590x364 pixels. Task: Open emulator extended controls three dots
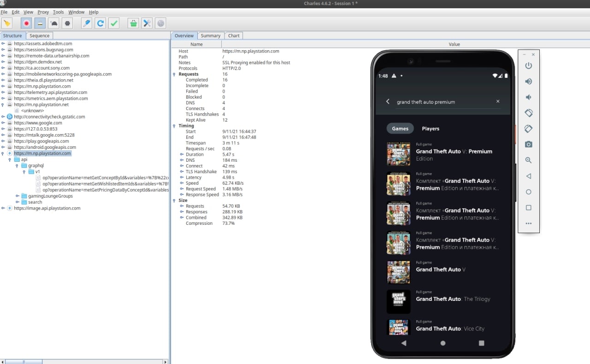(529, 223)
